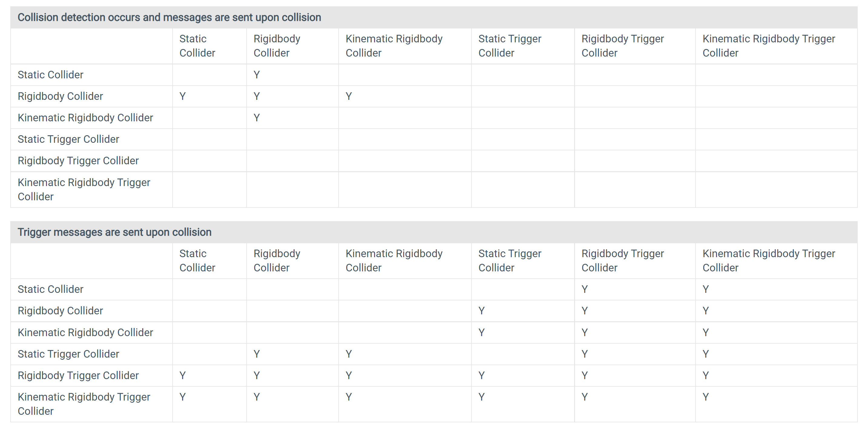Click the 'Trigger messages are sent upon collision' title

coord(115,232)
